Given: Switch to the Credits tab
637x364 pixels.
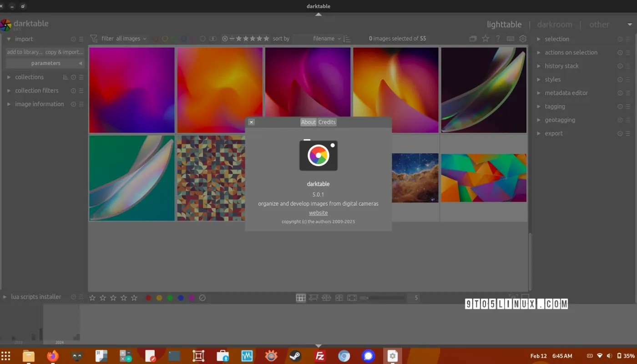Looking at the screenshot, I should pos(327,122).
